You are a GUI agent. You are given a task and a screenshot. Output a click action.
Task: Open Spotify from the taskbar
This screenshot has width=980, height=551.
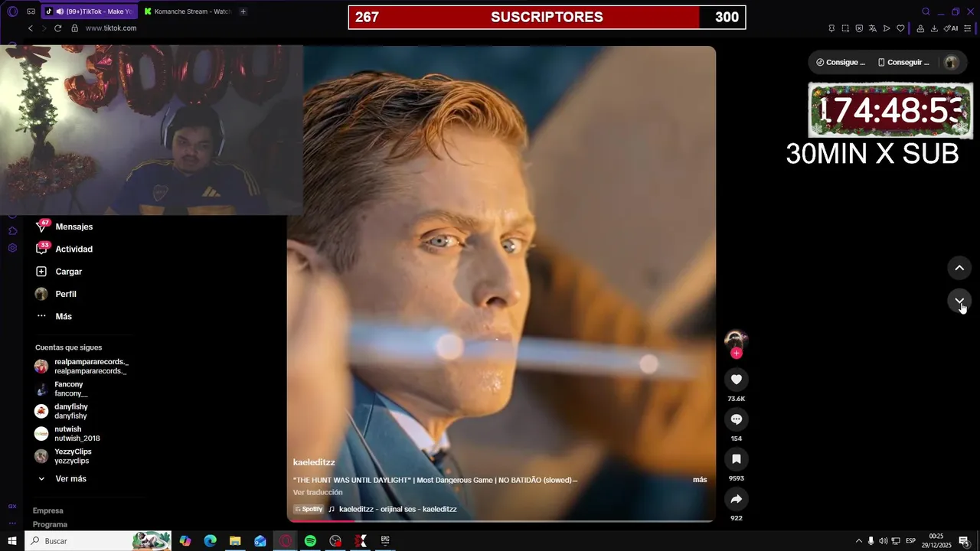(310, 541)
